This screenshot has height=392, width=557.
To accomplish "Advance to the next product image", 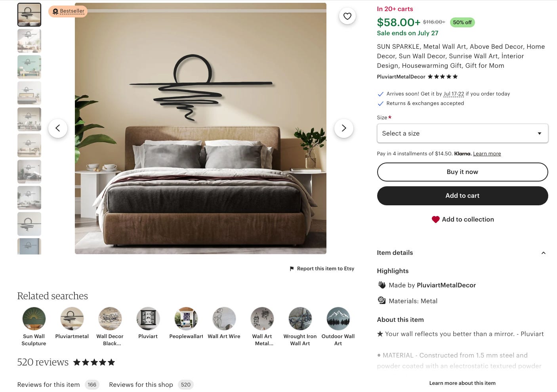I will (344, 128).
